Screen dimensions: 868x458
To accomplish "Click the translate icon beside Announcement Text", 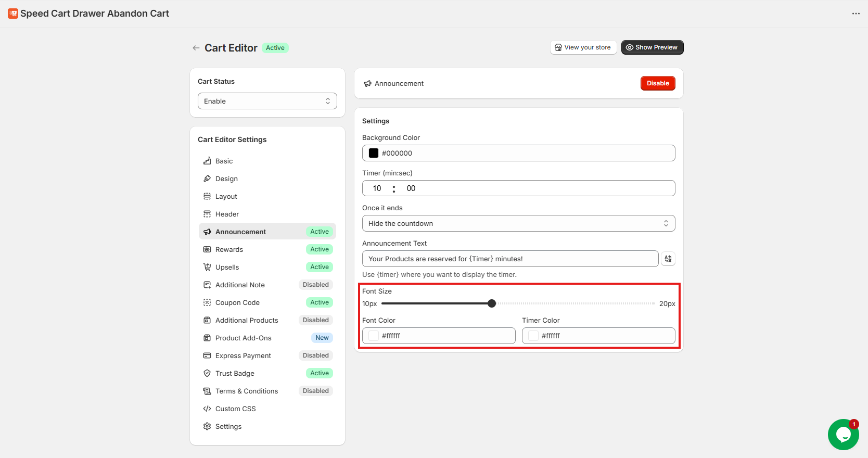I will (668, 259).
